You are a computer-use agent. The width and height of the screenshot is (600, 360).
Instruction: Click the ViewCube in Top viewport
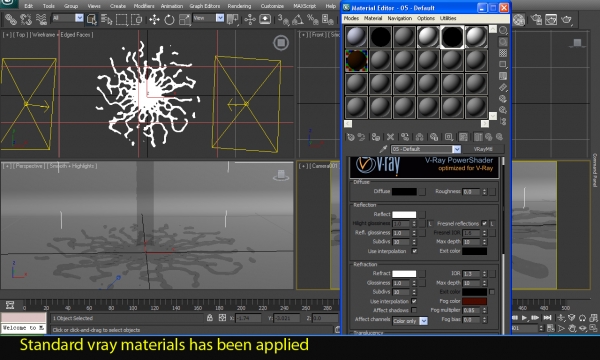point(281,43)
